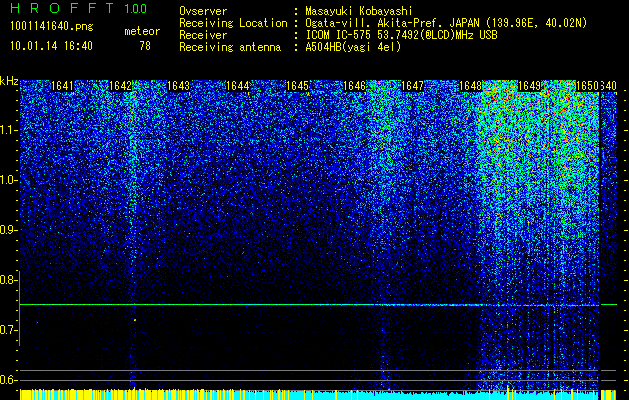The height and width of the screenshot is (400, 629).
Task: Click the date stamp 10.01.14 16:40
Action: (51, 46)
